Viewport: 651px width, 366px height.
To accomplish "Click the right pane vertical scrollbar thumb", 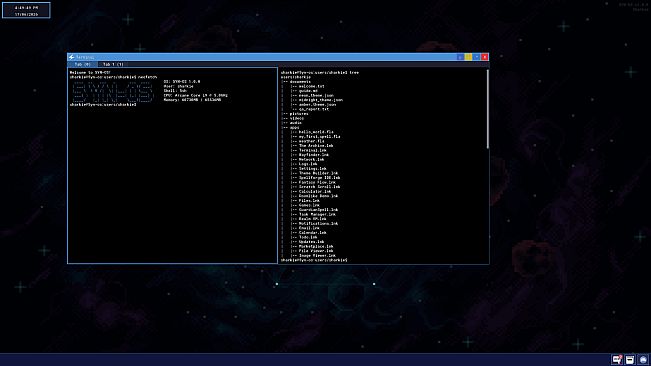I will click(x=487, y=109).
